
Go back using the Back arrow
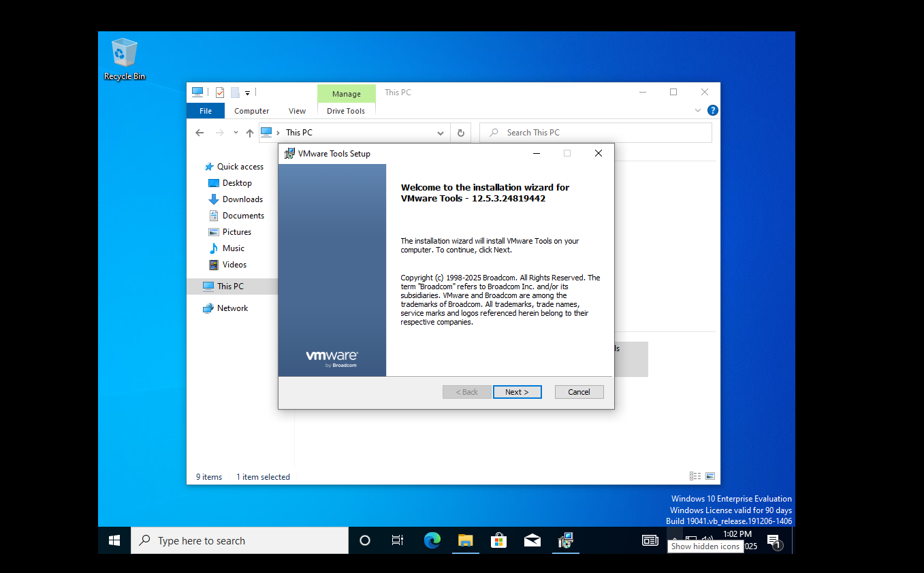(200, 133)
